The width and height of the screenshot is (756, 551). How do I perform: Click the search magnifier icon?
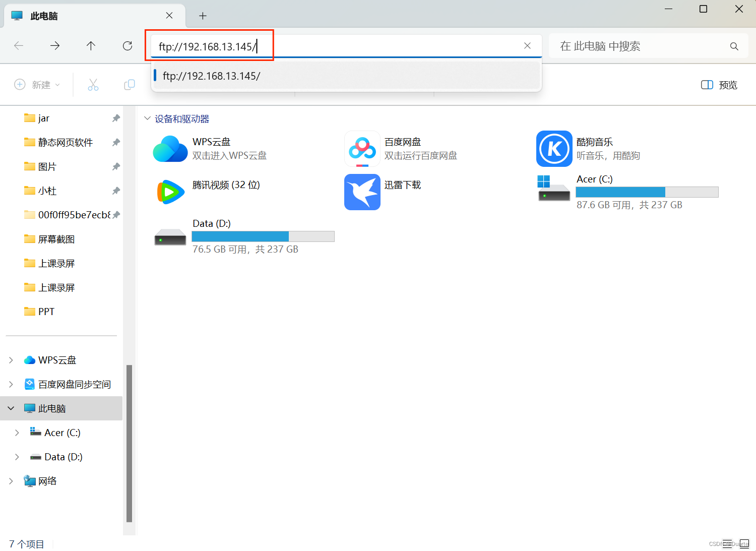(x=734, y=46)
